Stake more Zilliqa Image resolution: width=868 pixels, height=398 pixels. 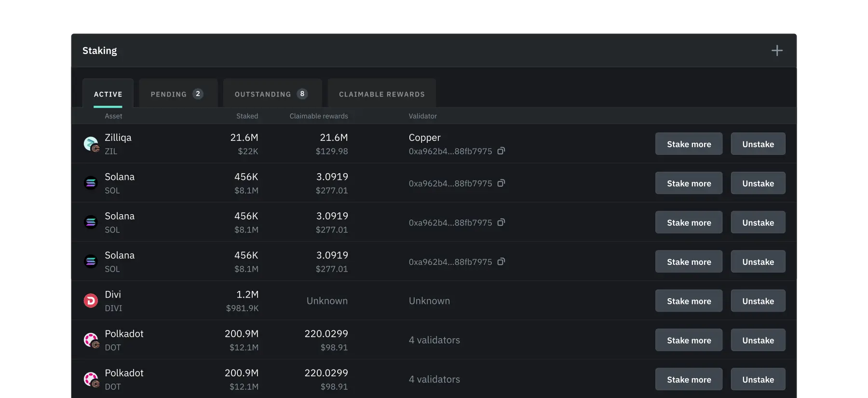click(689, 144)
